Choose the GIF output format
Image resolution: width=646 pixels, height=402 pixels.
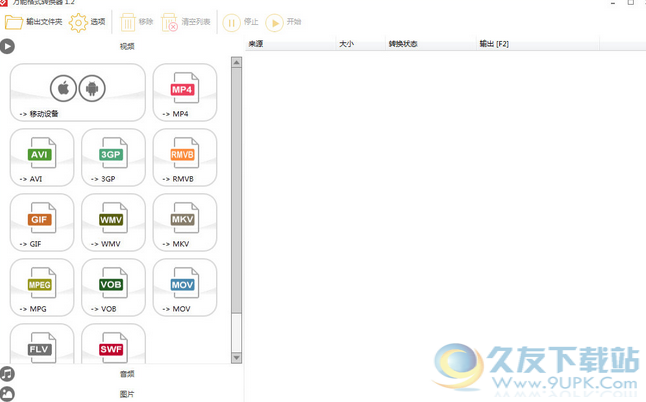(42, 222)
